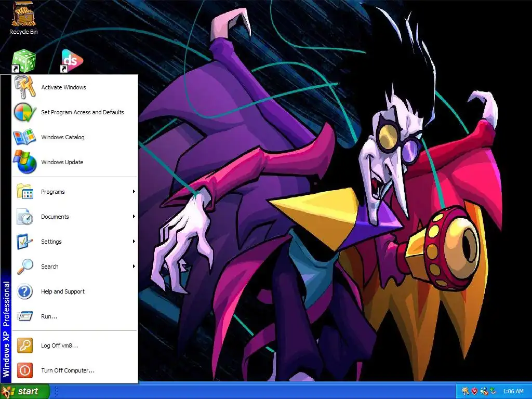Viewport: 532px width, 399px height.
Task: Open the red security shield tray alert
Action: [475, 391]
